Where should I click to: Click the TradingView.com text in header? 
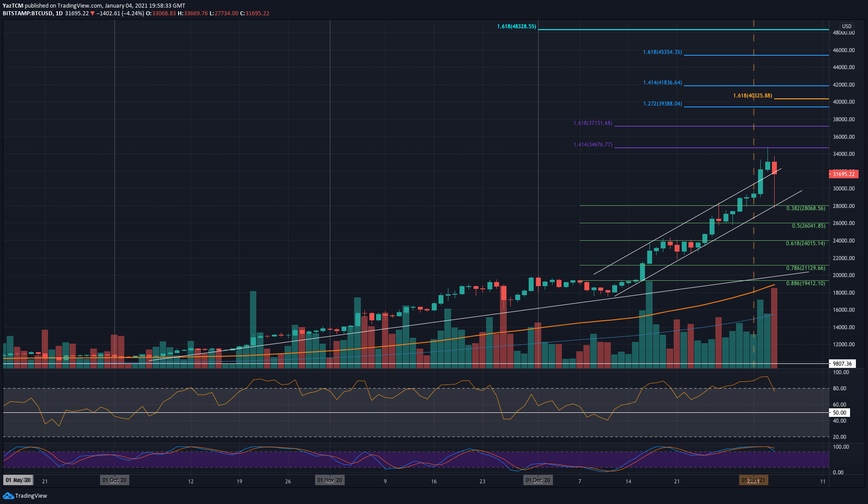click(79, 6)
